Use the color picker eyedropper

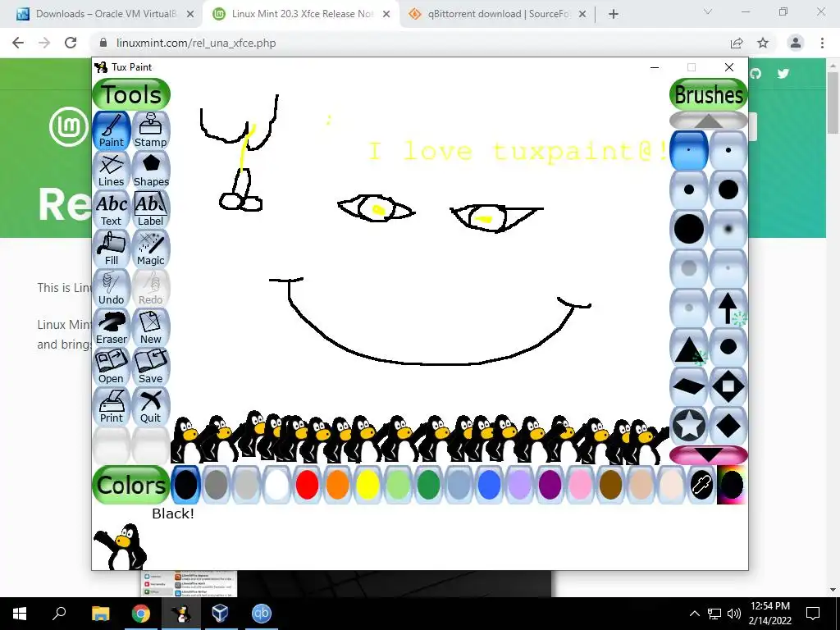click(702, 485)
